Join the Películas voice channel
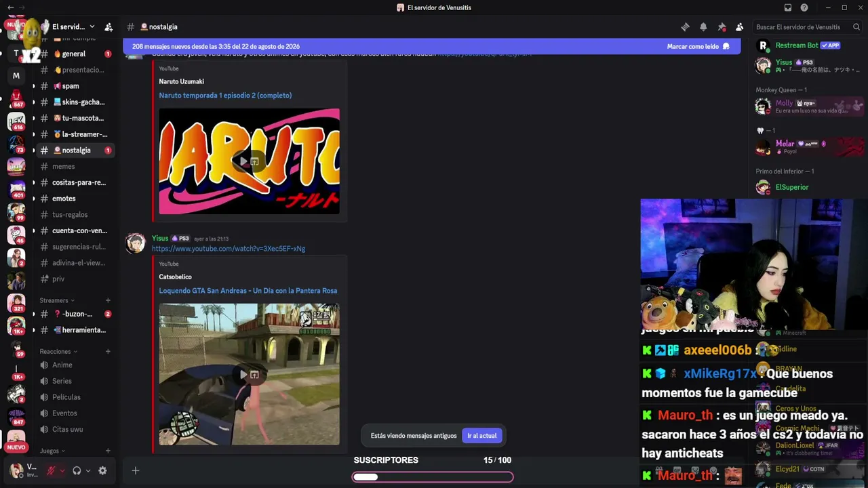This screenshot has width=868, height=488. point(73,397)
